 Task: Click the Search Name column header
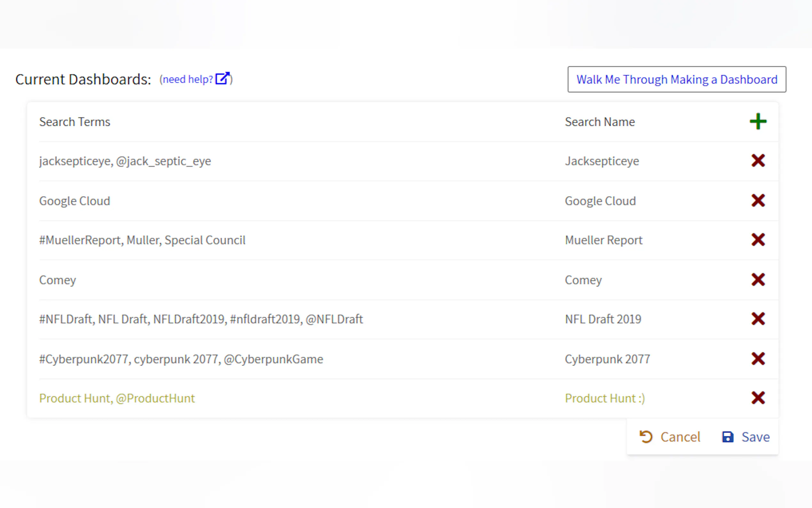600,122
